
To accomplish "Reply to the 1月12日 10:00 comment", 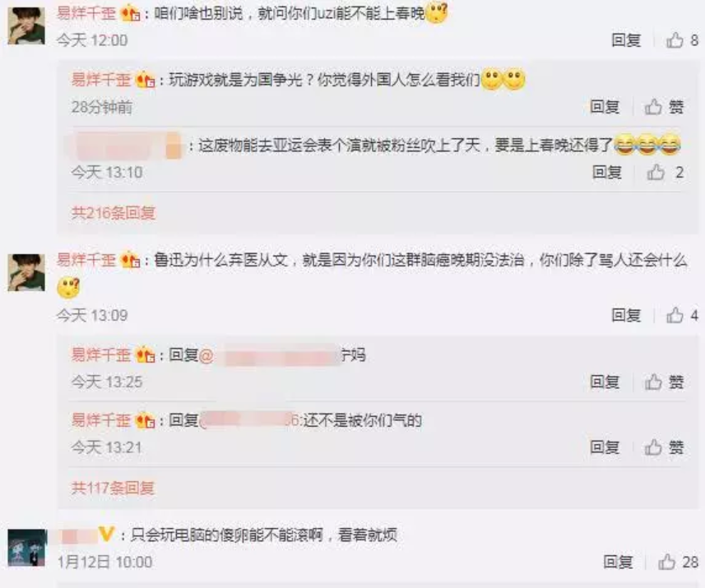I will (x=619, y=562).
